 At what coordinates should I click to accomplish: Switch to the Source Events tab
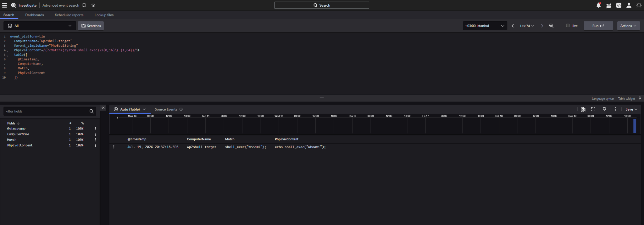166,109
